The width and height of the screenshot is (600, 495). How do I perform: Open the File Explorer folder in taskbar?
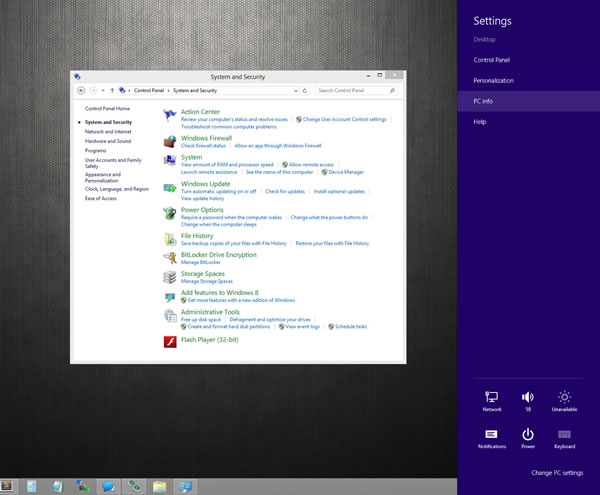click(159, 487)
